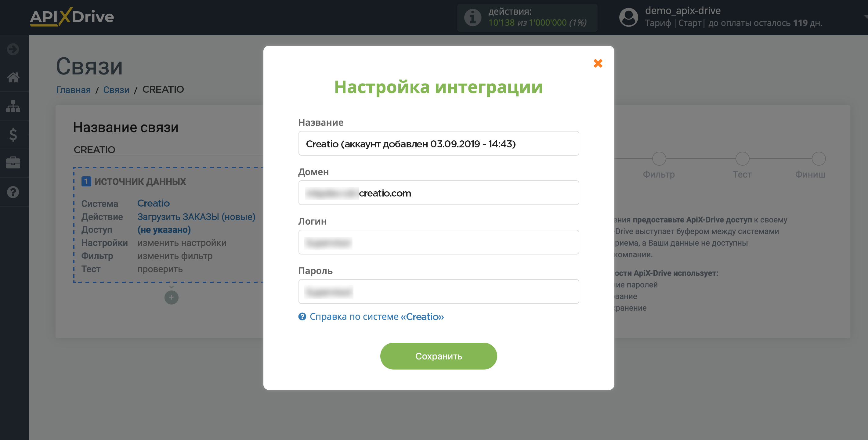Open the connections sitemap sidebar icon
Screen dimensions: 868x440
point(13,106)
